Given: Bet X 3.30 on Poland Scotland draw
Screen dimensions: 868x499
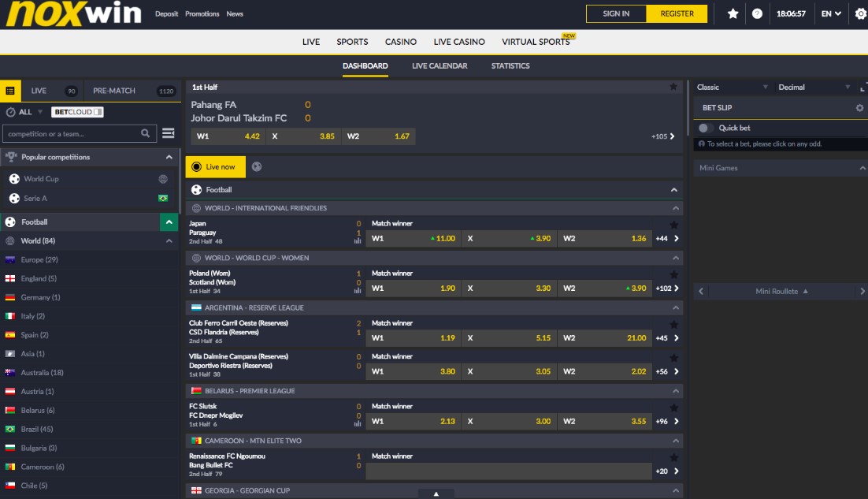Looking at the screenshot, I should [x=509, y=289].
